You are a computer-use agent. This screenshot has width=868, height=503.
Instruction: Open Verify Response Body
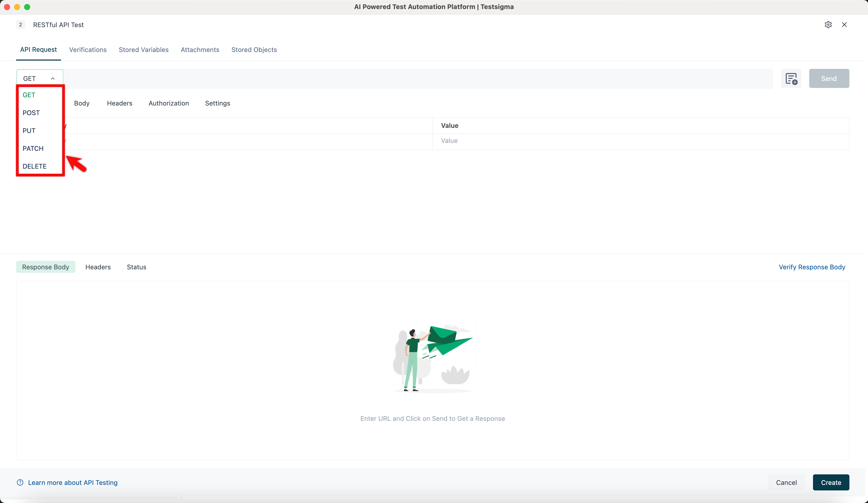tap(812, 267)
